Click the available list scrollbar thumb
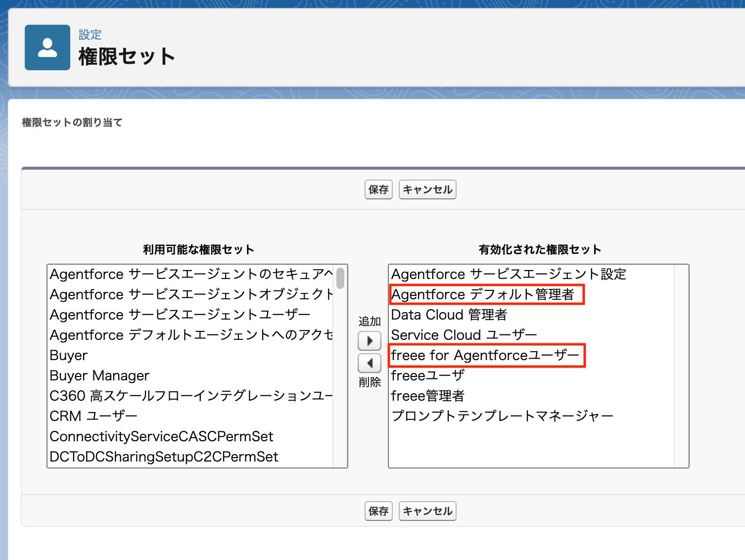The width and height of the screenshot is (745, 560). click(x=340, y=278)
